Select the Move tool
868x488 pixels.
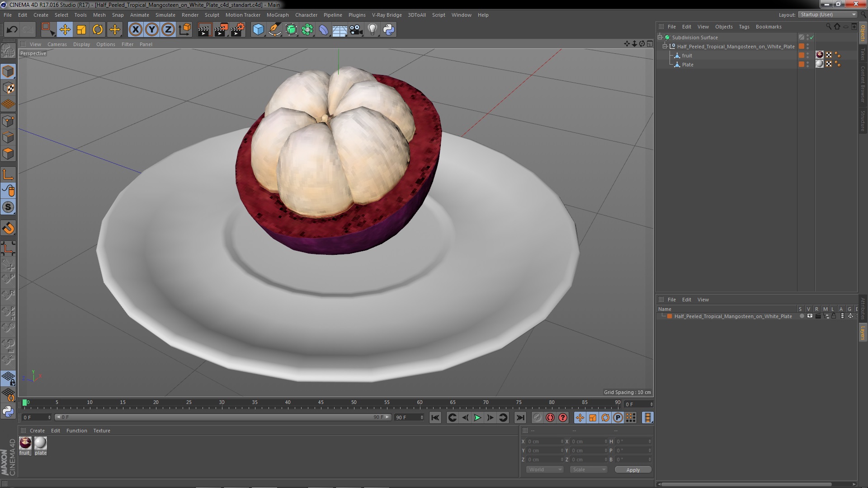tap(65, 30)
